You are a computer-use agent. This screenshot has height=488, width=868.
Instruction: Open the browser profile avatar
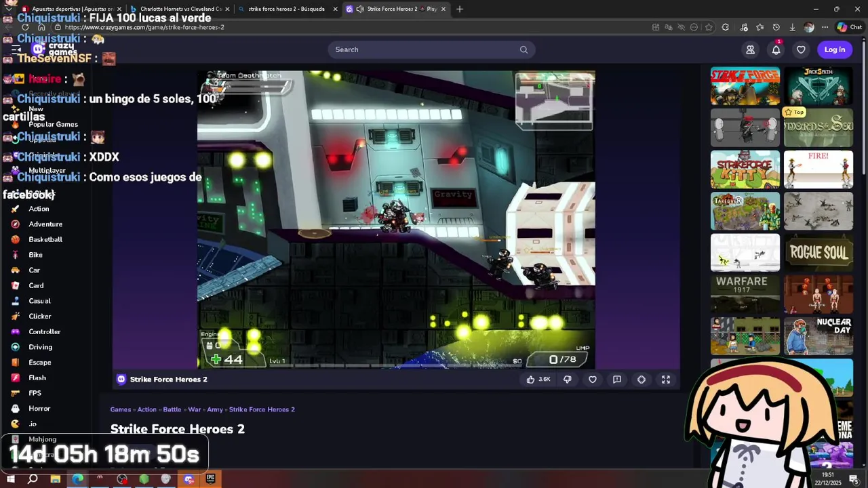tap(808, 27)
